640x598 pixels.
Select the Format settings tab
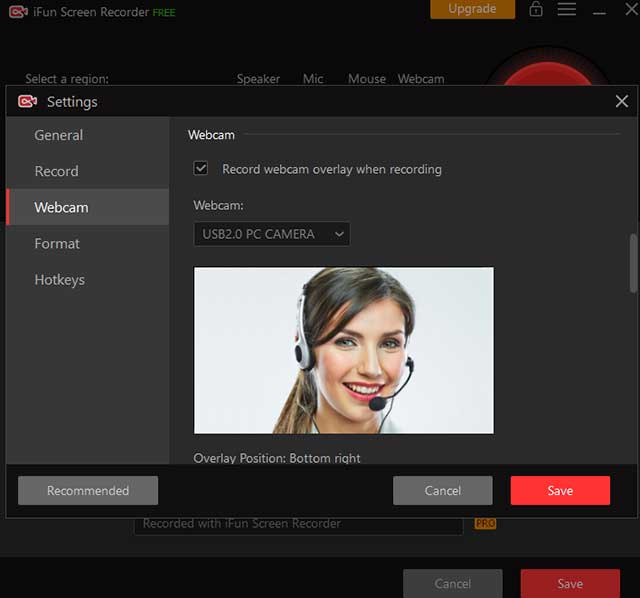click(x=57, y=243)
